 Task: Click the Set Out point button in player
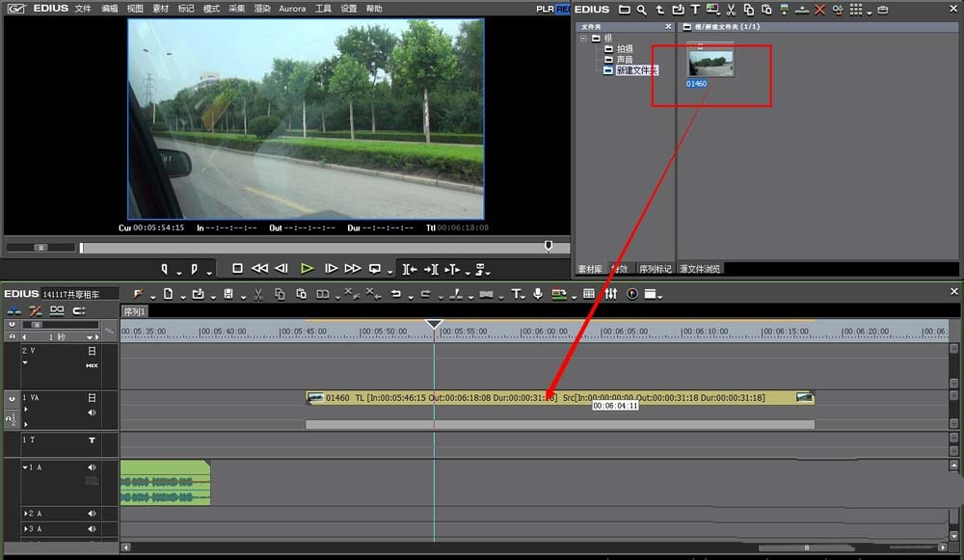point(195,269)
